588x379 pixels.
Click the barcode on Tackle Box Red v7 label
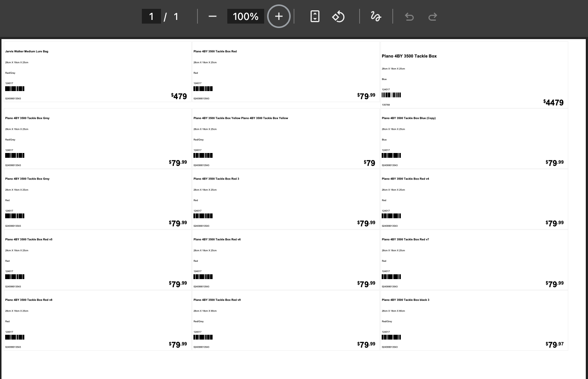pyautogui.click(x=391, y=277)
